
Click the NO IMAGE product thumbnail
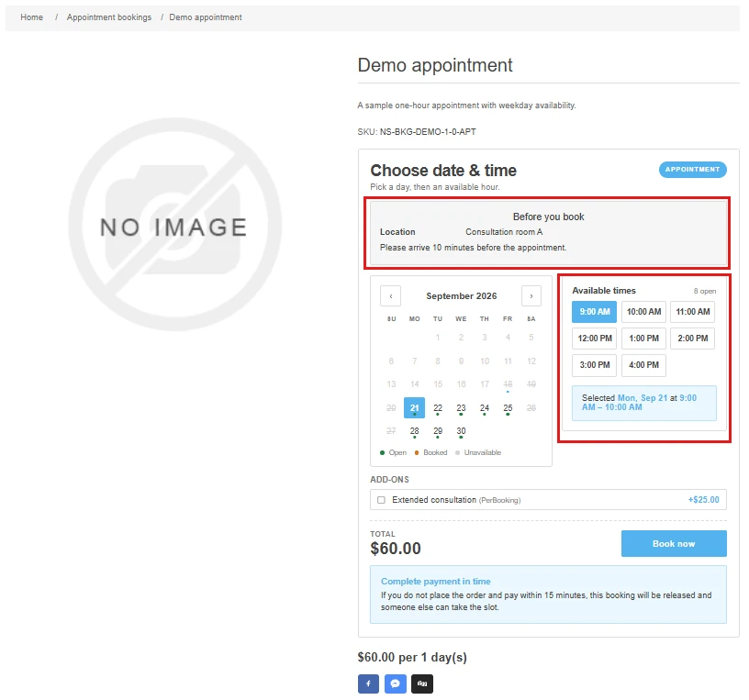pos(174,225)
